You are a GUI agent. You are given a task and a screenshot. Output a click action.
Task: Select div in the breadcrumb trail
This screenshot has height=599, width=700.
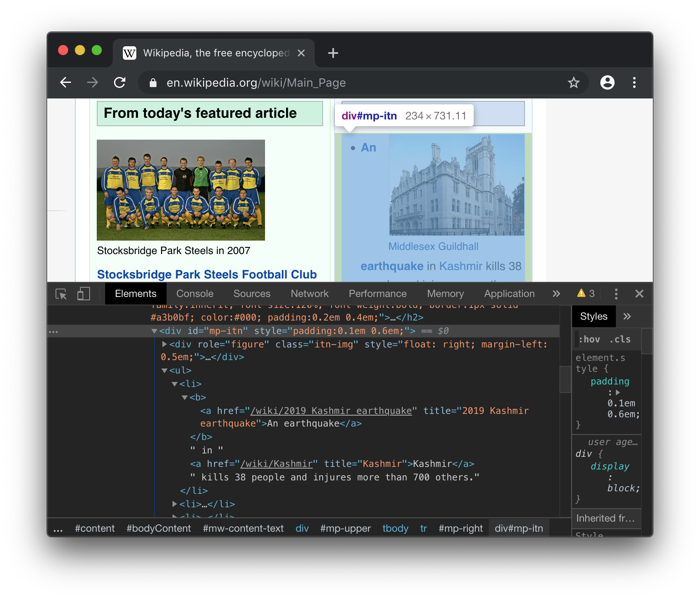pyautogui.click(x=302, y=528)
